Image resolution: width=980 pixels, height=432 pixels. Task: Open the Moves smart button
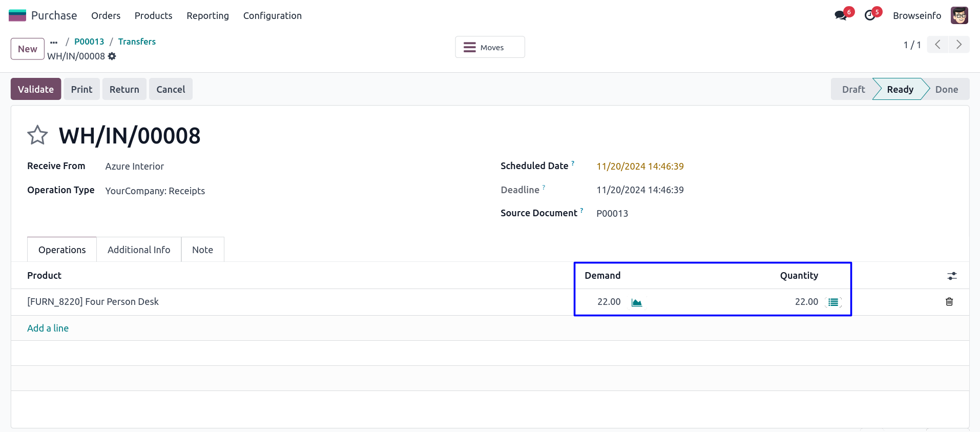[x=490, y=47]
